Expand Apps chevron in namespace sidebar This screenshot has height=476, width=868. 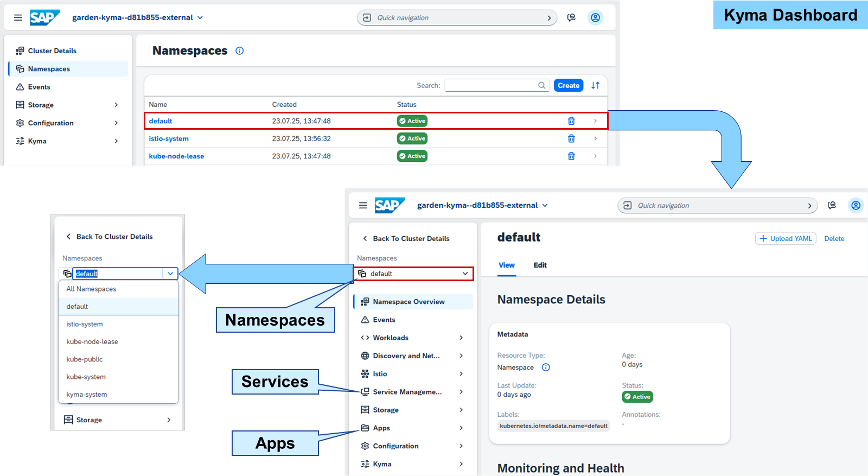click(x=461, y=428)
